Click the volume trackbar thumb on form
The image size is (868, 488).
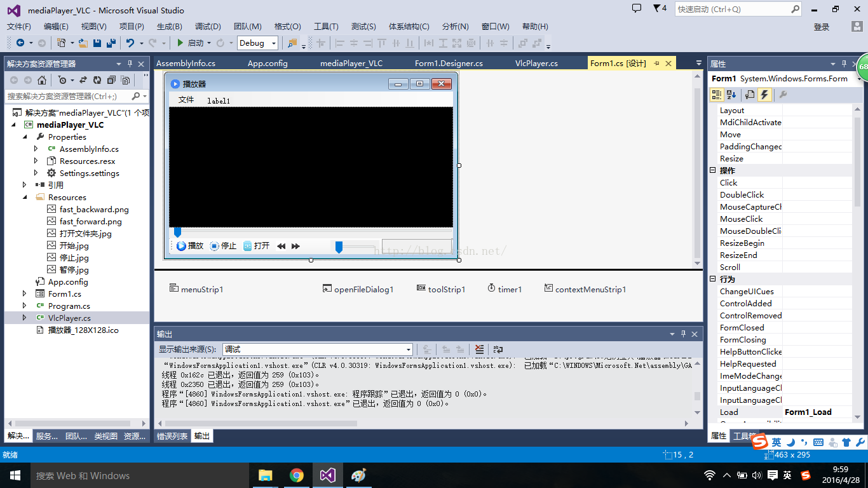coord(339,247)
